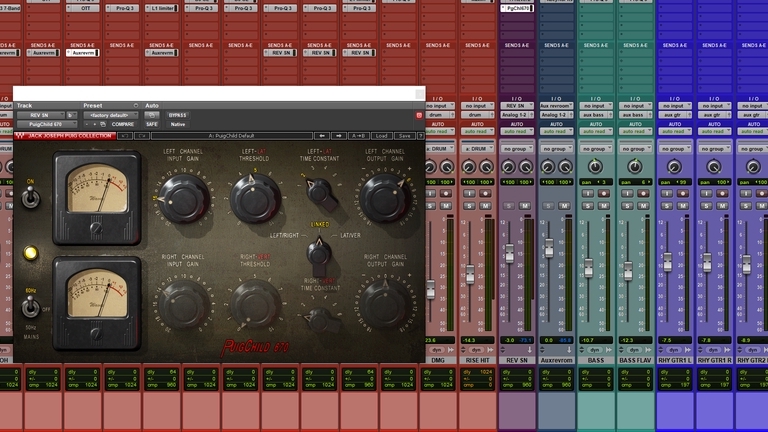The width and height of the screenshot is (768, 432).
Task: Click the red target plugin icon
Action: 419,115
